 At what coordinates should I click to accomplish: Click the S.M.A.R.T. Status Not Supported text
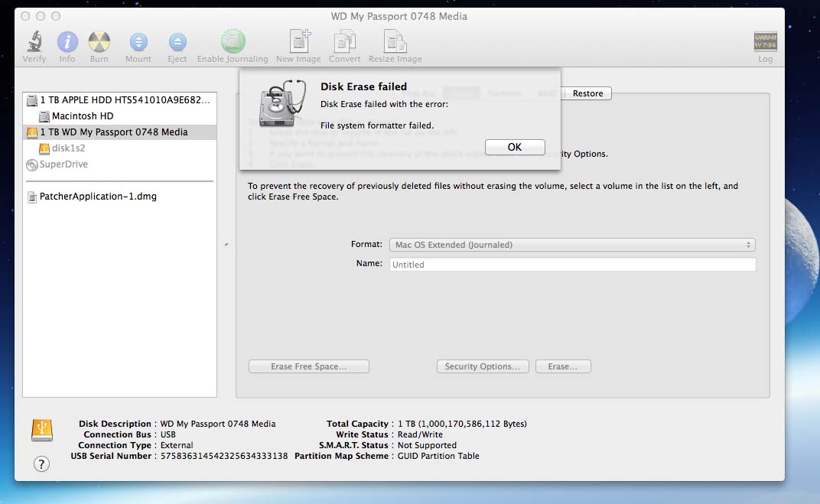(427, 445)
